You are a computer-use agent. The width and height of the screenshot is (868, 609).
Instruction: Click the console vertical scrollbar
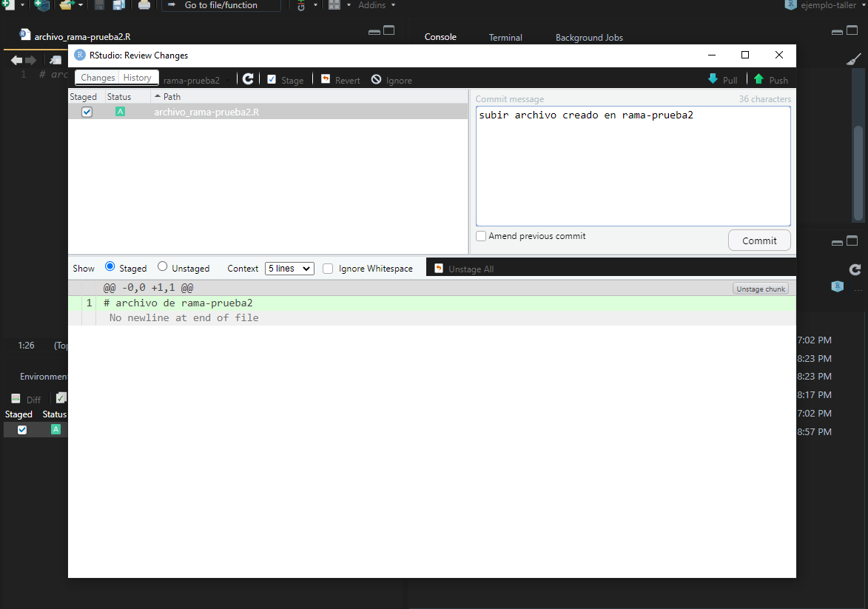point(858,172)
